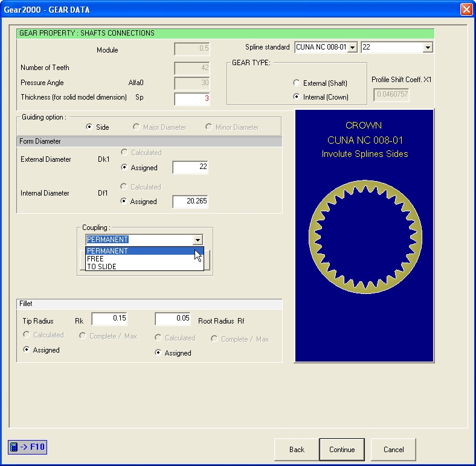Open the F10 calculator button

[x=27, y=447]
